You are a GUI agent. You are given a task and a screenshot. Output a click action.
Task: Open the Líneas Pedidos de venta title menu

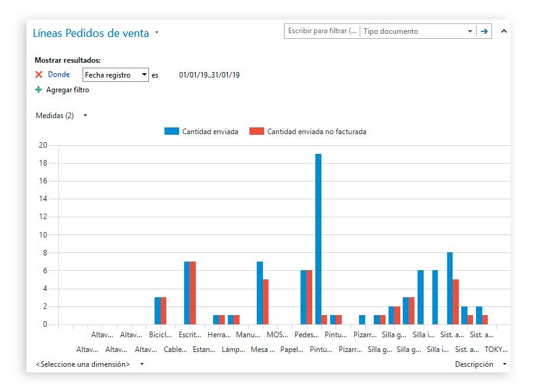(156, 33)
